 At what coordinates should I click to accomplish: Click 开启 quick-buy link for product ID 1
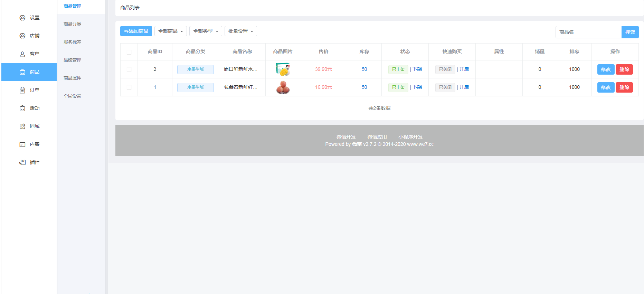tap(464, 87)
